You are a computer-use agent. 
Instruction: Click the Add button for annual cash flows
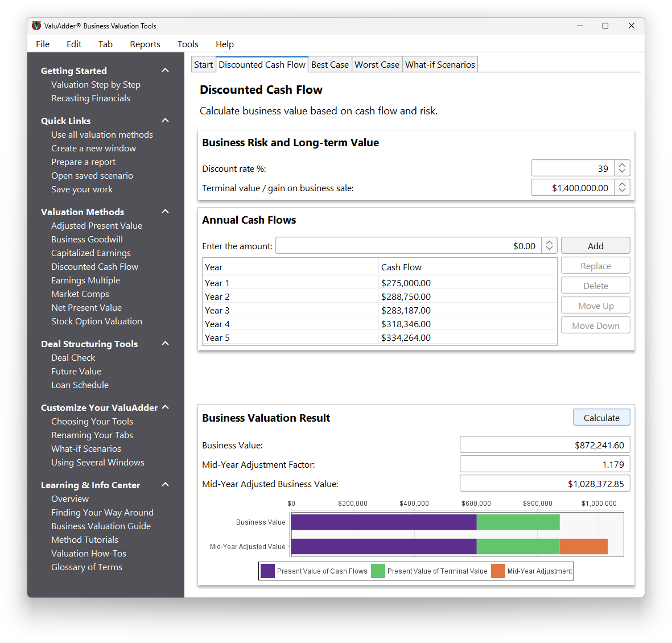tap(595, 245)
